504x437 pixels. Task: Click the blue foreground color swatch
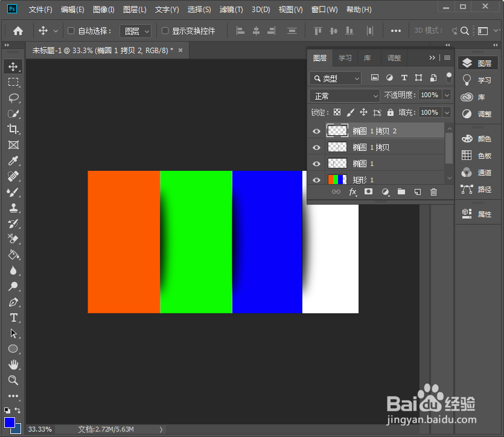(x=9, y=423)
